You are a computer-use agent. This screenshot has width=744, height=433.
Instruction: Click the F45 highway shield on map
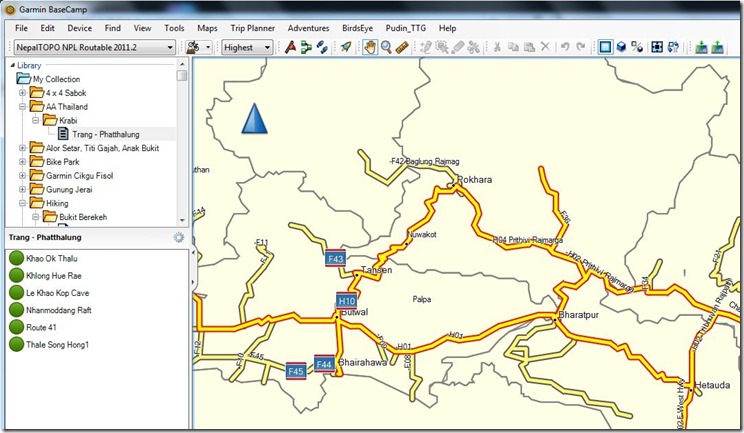[296, 371]
